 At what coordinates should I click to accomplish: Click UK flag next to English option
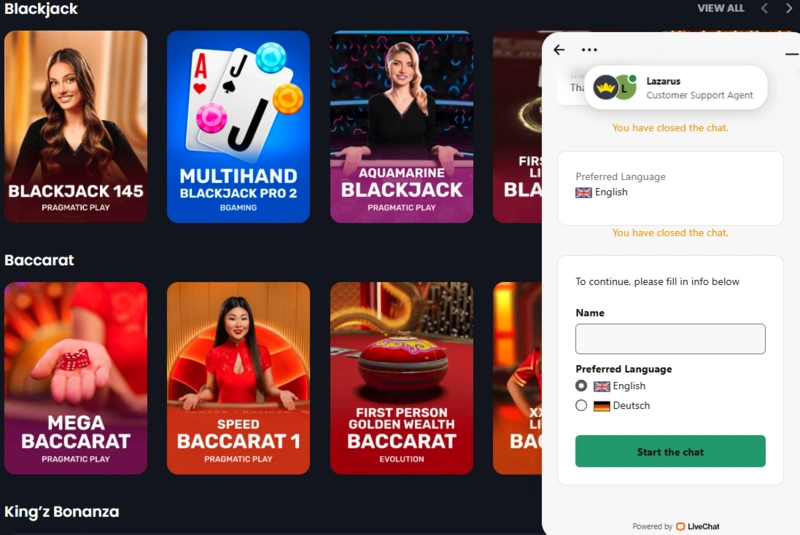point(602,387)
